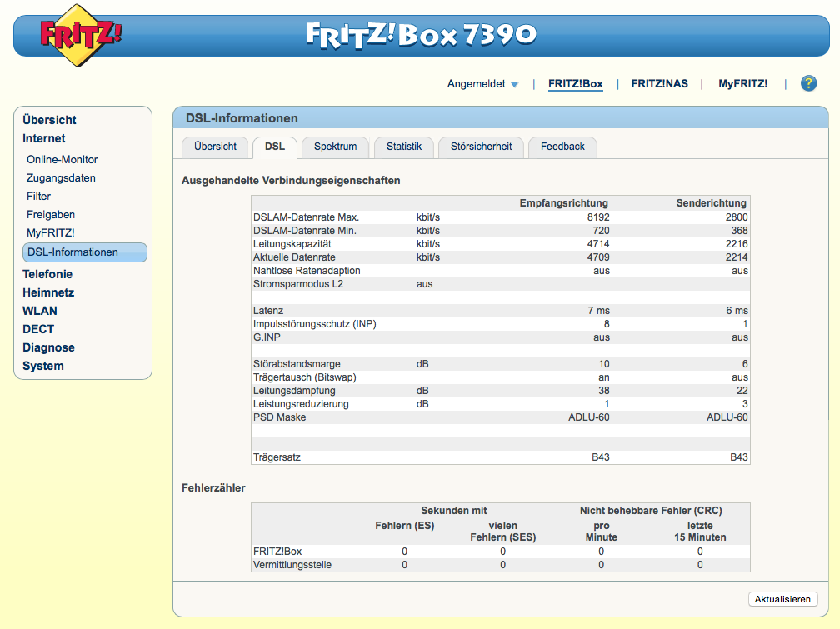Click the 38 value
This screenshot has width=840, height=629.
tap(603, 391)
